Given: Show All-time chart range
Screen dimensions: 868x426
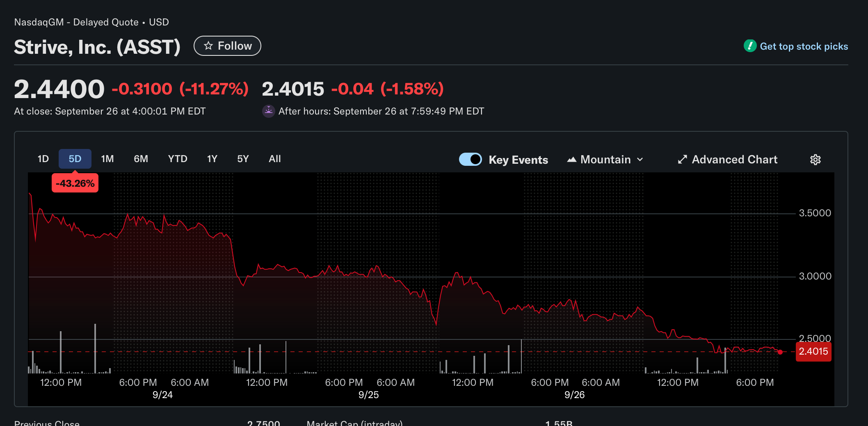Looking at the screenshot, I should [275, 159].
